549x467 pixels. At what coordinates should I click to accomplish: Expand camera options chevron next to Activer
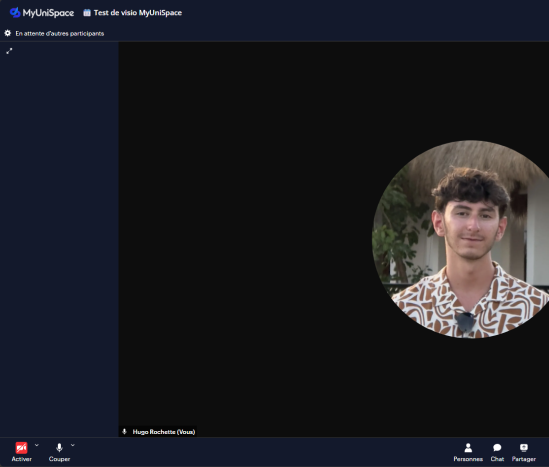click(37, 445)
